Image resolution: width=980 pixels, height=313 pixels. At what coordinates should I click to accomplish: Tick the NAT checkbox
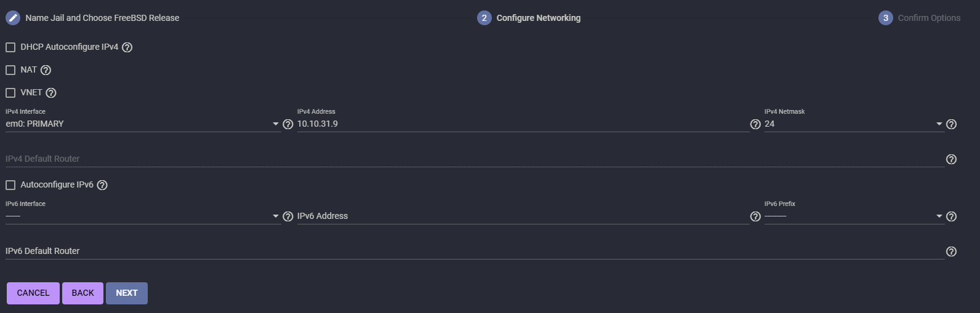pyautogui.click(x=10, y=70)
